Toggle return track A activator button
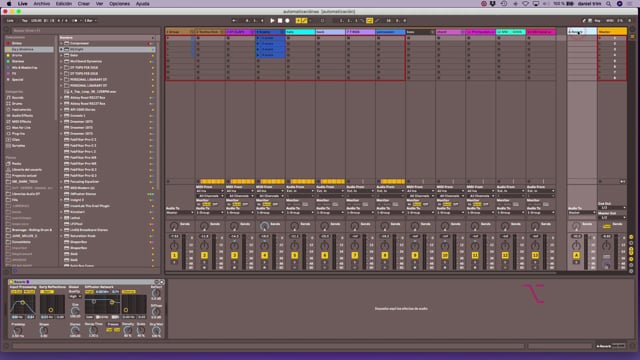The height and width of the screenshot is (360, 640). pos(576,256)
